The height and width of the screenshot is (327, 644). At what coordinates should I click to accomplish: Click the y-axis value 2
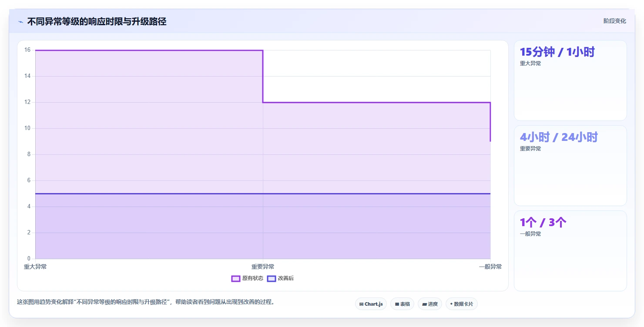(29, 233)
